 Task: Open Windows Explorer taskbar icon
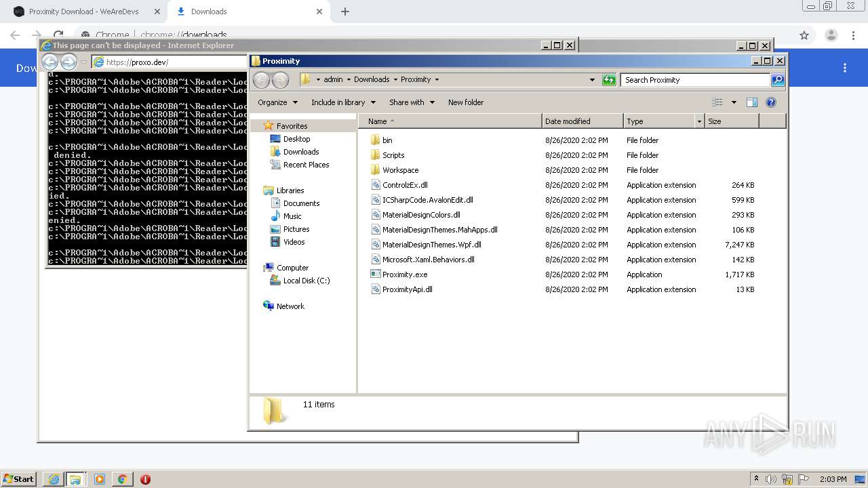click(75, 479)
